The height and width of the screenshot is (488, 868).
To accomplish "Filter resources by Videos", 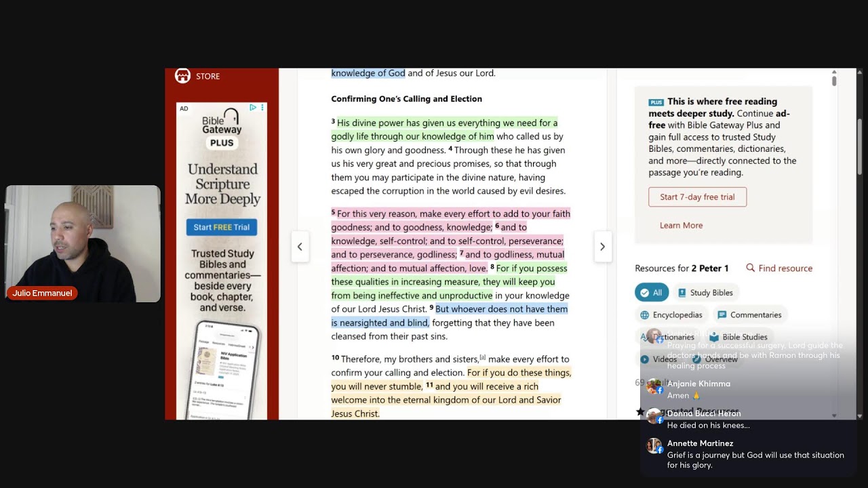I will pos(659,359).
